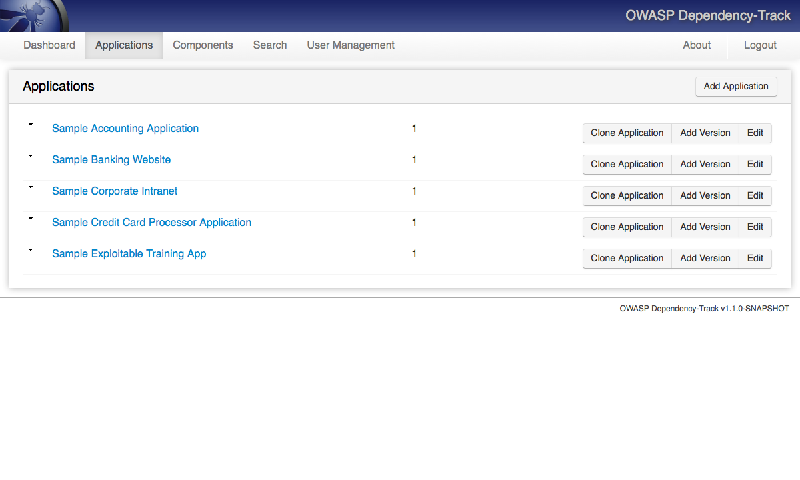Click the OWASP Dependency-Track header title

[708, 16]
